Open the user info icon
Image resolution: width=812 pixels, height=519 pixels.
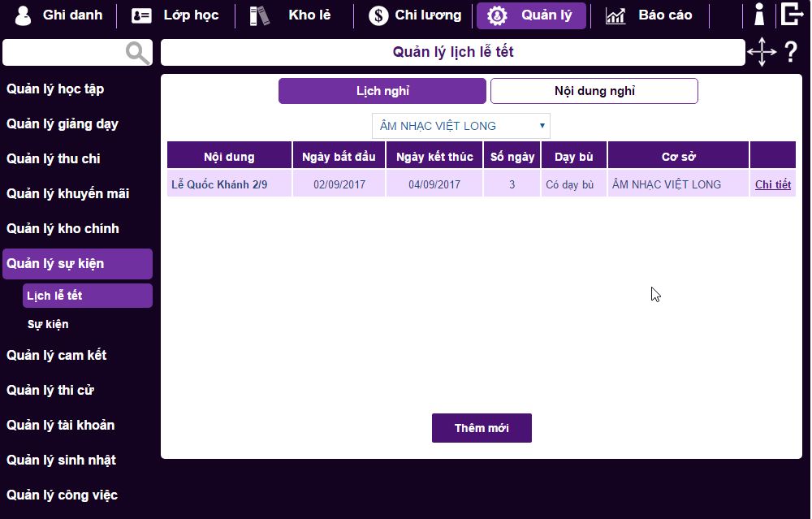click(x=759, y=15)
